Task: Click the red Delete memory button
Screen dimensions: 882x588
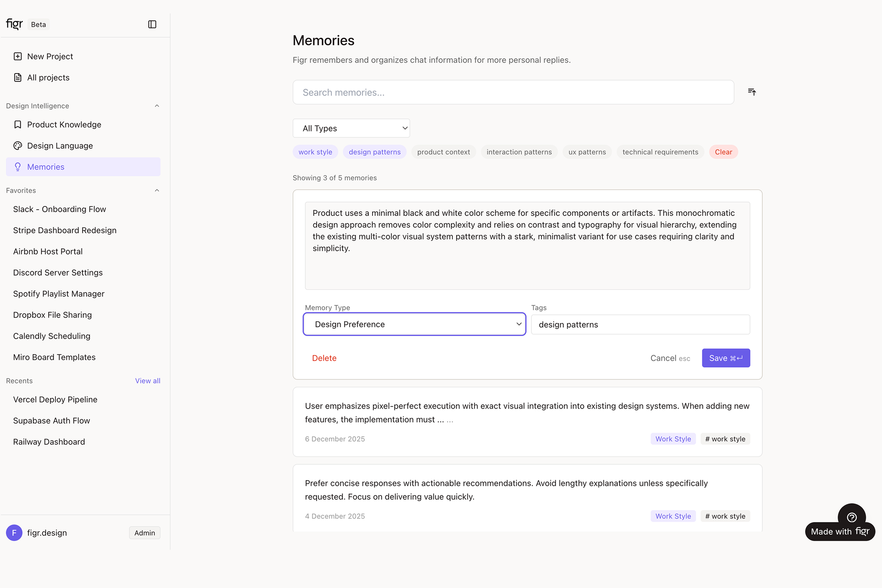Action: coord(324,358)
